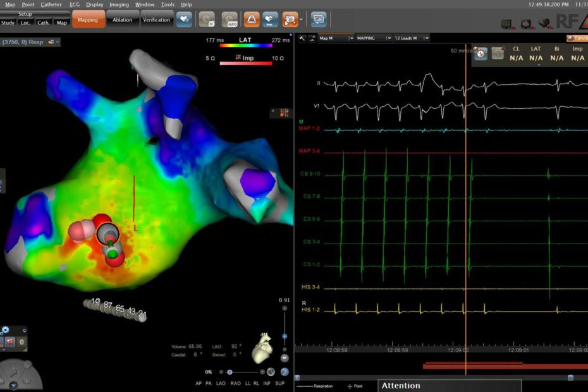
Task: Open the Catheter menu
Action: pos(51,4)
